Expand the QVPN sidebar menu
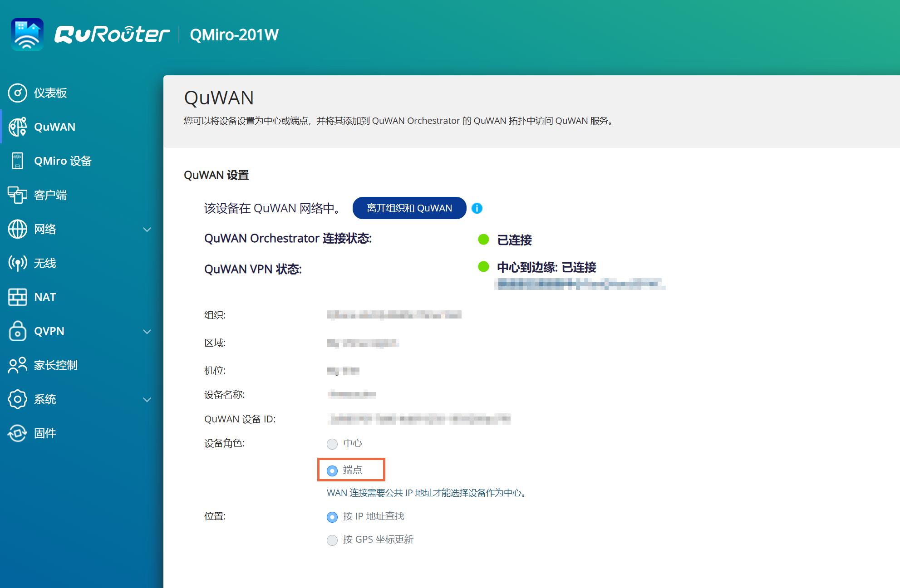The image size is (900, 588). [x=146, y=332]
